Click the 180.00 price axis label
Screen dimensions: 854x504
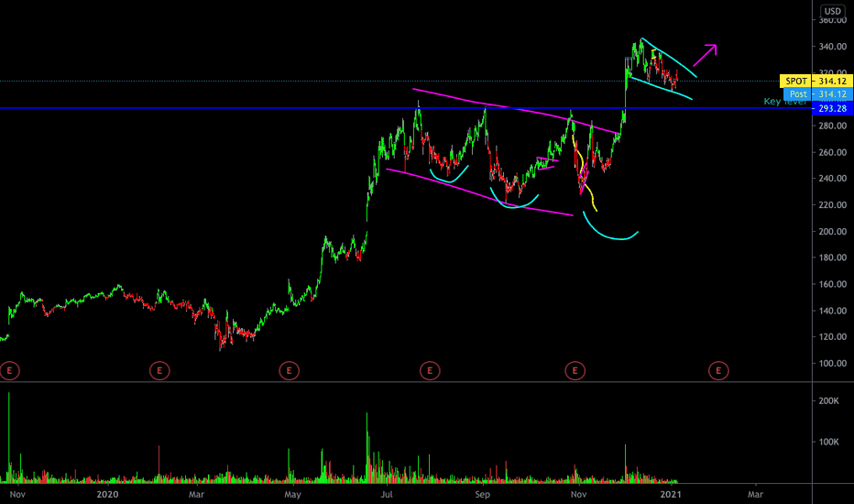833,257
